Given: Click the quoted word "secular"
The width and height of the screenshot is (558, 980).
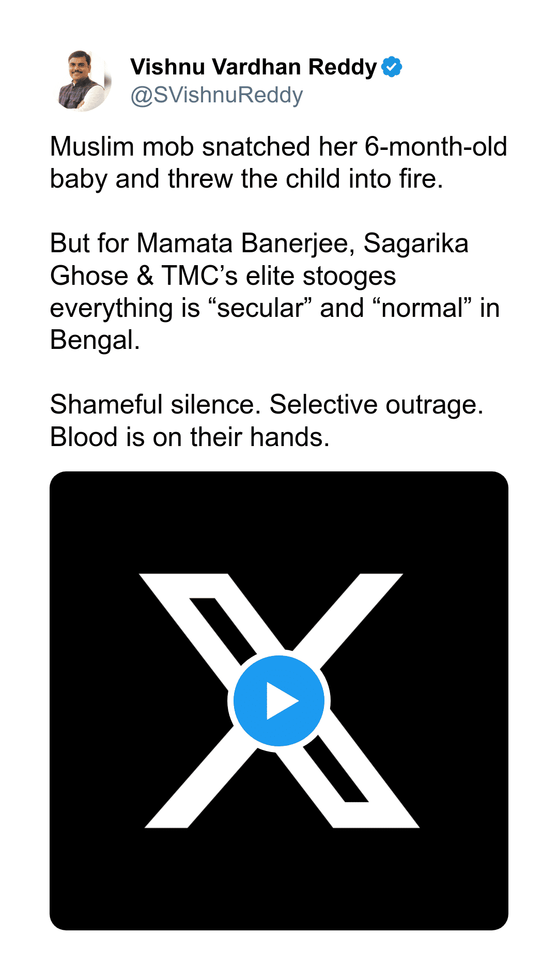Looking at the screenshot, I should [260, 309].
